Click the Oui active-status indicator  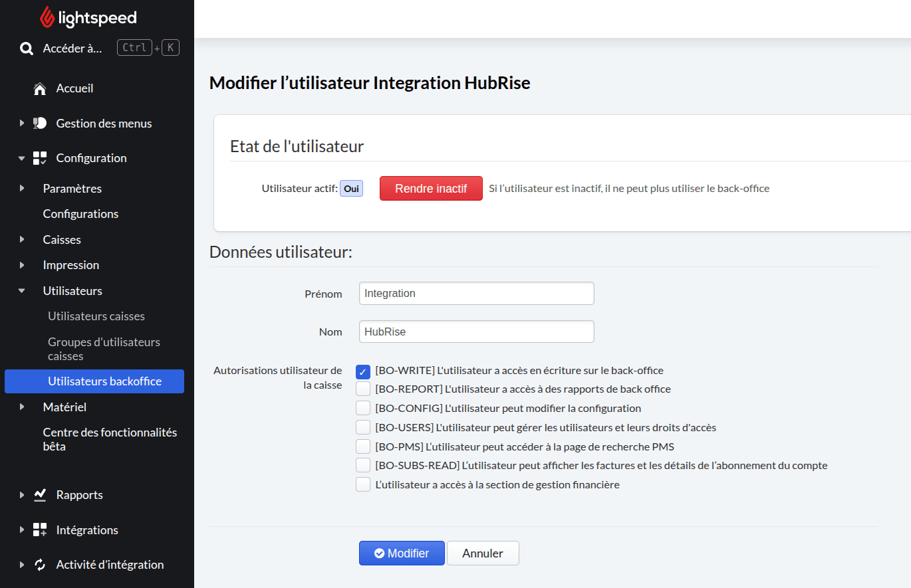[x=351, y=188]
